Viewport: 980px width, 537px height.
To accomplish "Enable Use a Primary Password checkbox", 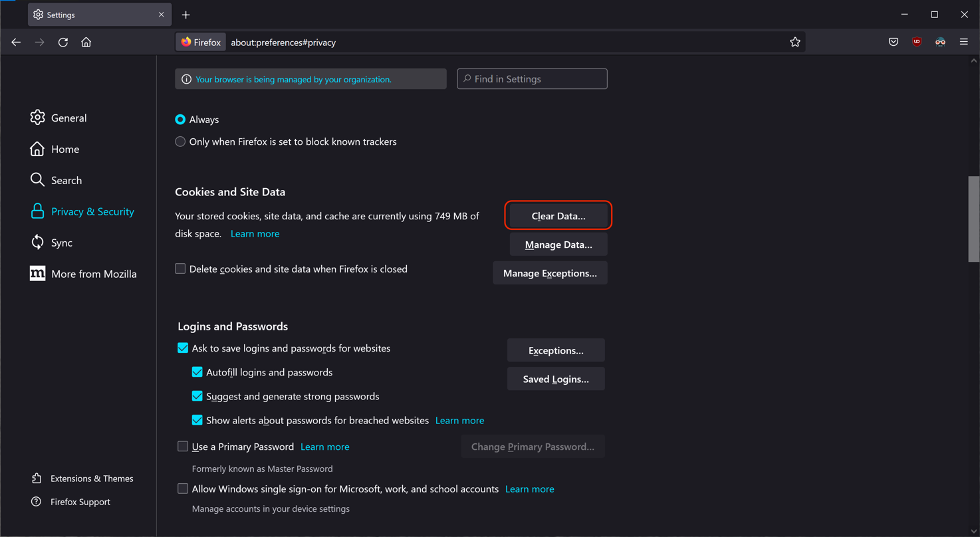I will coord(183,447).
